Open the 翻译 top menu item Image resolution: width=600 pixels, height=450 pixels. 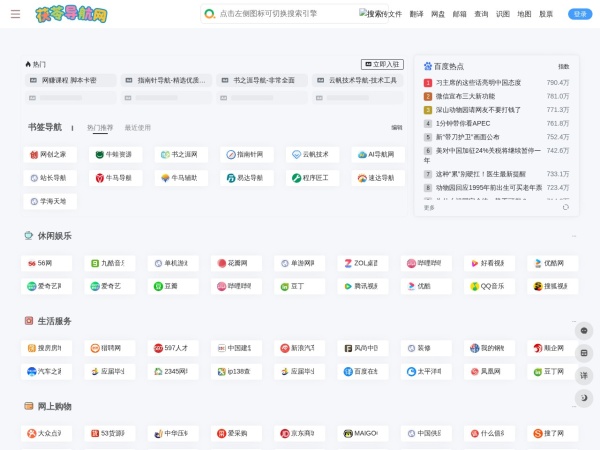(x=416, y=14)
